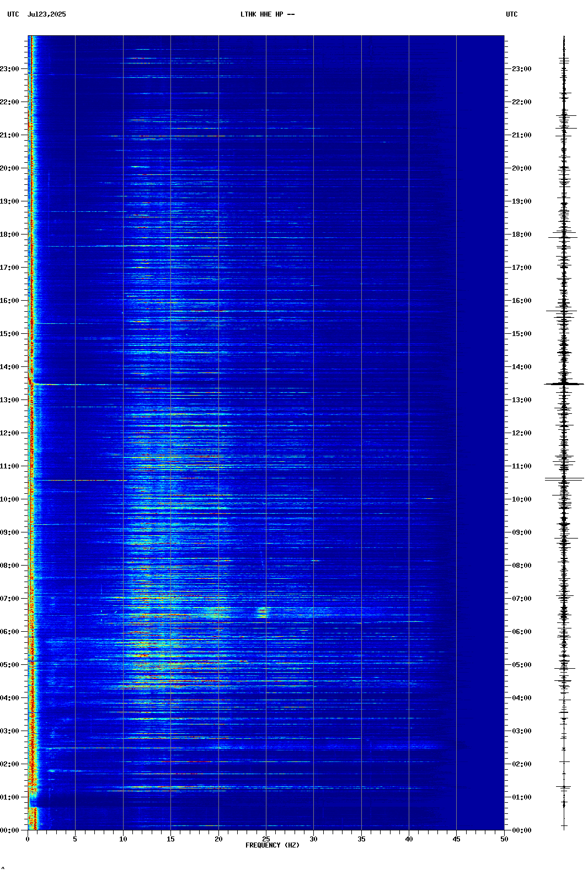
Task: Click the 35 Hz tick label
Action: pyautogui.click(x=361, y=839)
